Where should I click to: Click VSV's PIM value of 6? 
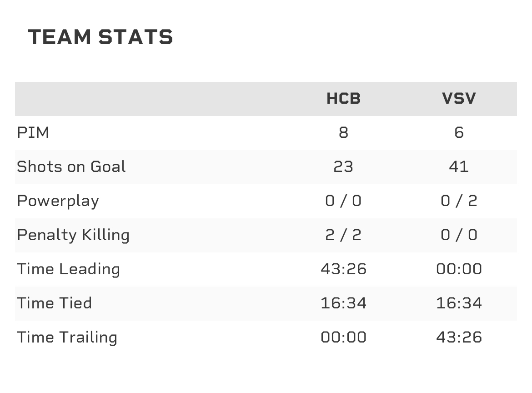[x=459, y=133]
